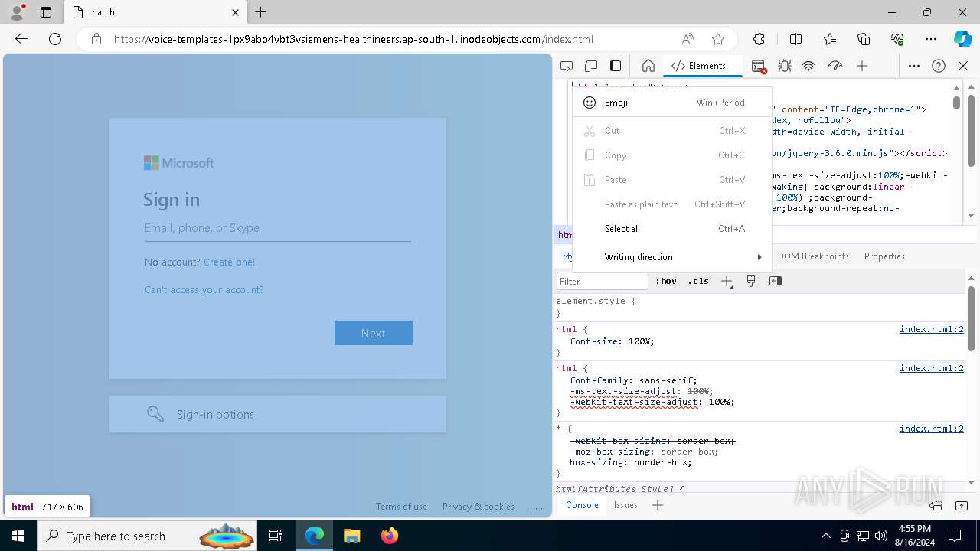Open the Properties tab
This screenshot has height=551, width=980.
(x=884, y=256)
